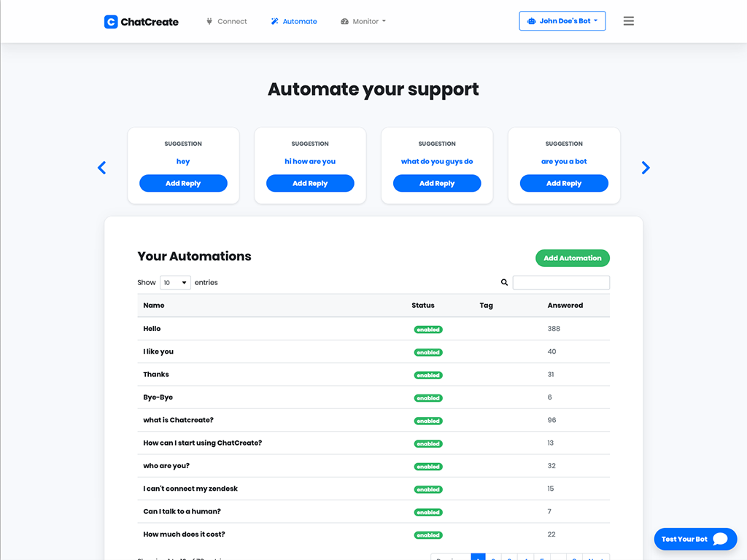This screenshot has height=560, width=747.
Task: Click the chat bubble icon in Test Your Bot
Action: tap(720, 539)
